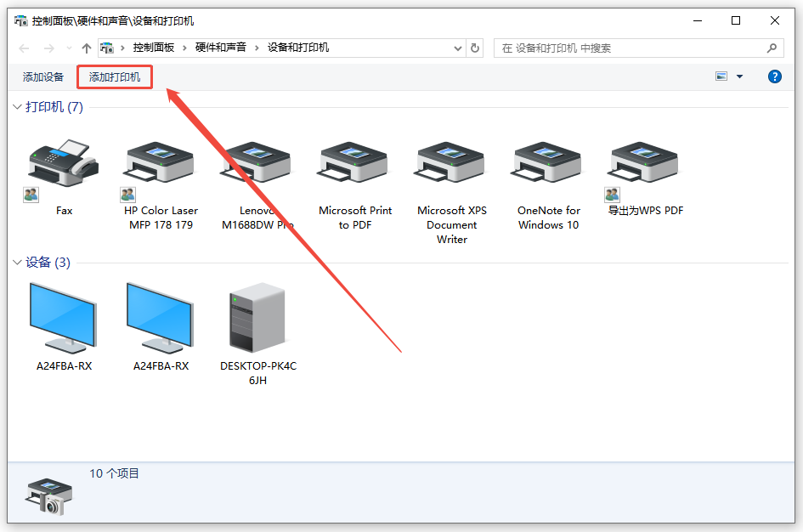Click the Back navigation arrow
This screenshot has height=532, width=803.
(x=24, y=48)
